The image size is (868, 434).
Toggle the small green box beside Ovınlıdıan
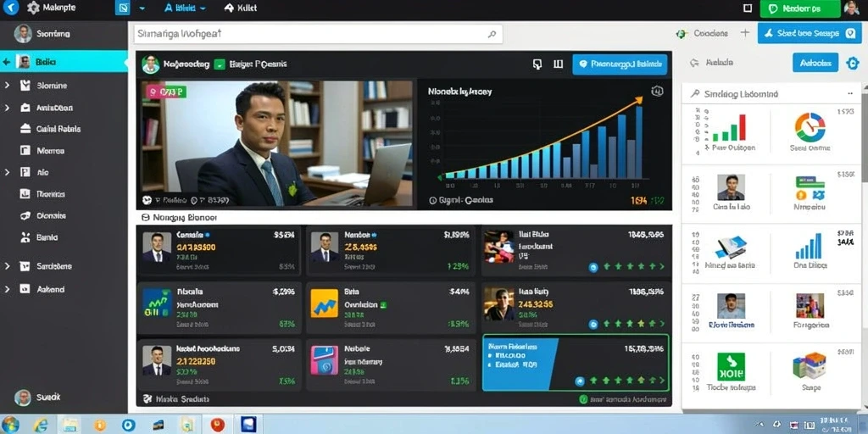tap(383, 305)
